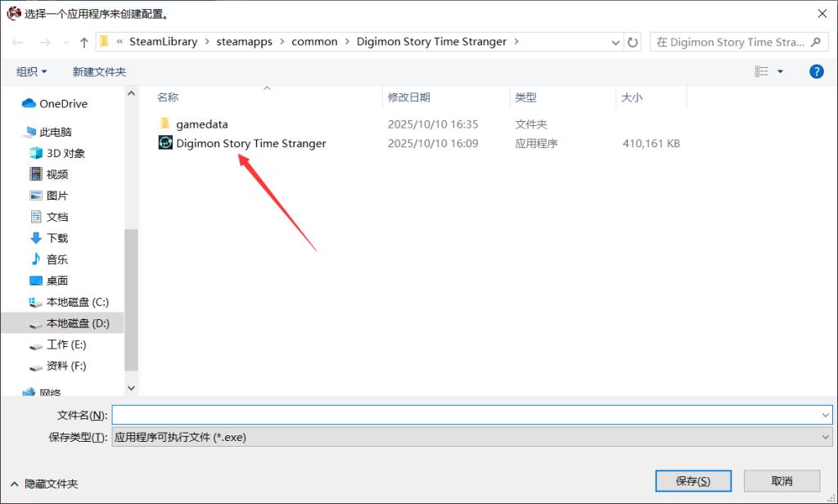Click the view mode icon

(x=761, y=72)
